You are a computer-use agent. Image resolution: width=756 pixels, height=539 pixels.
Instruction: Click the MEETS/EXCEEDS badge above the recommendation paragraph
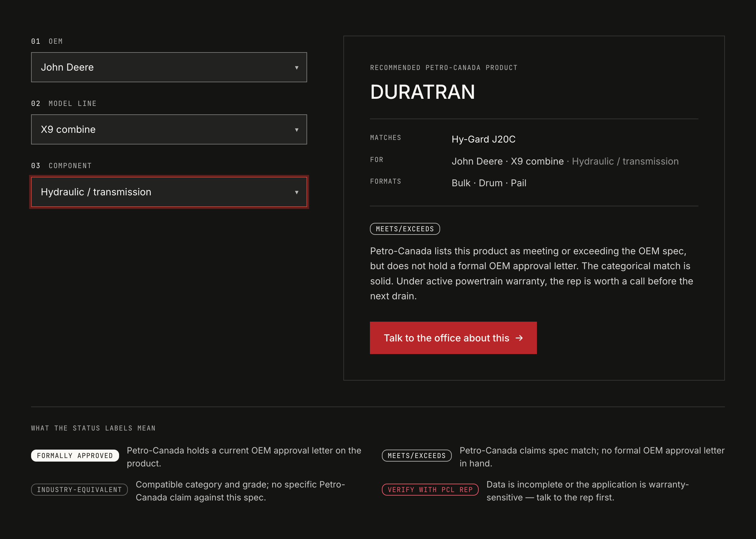click(405, 229)
